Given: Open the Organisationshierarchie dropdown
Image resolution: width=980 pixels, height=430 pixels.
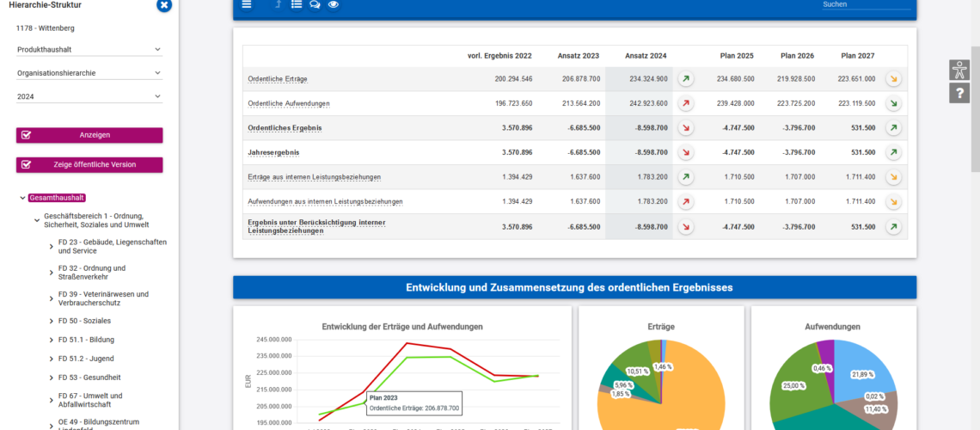Looking at the screenshot, I should (x=89, y=73).
